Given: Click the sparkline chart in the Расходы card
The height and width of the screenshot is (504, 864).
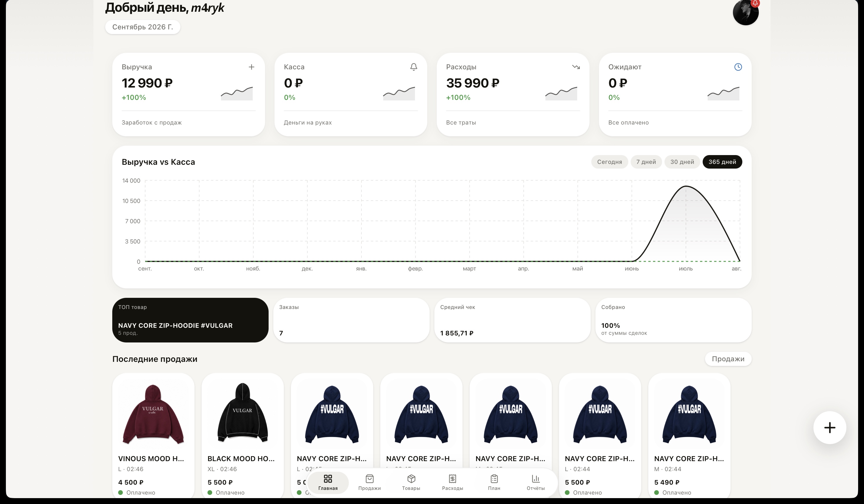Looking at the screenshot, I should 561,93.
